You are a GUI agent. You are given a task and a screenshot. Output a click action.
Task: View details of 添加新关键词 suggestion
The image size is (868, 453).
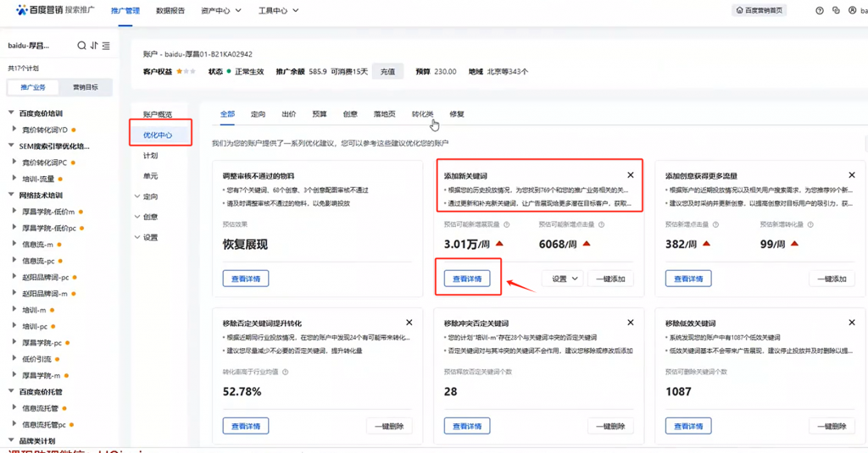click(x=467, y=279)
